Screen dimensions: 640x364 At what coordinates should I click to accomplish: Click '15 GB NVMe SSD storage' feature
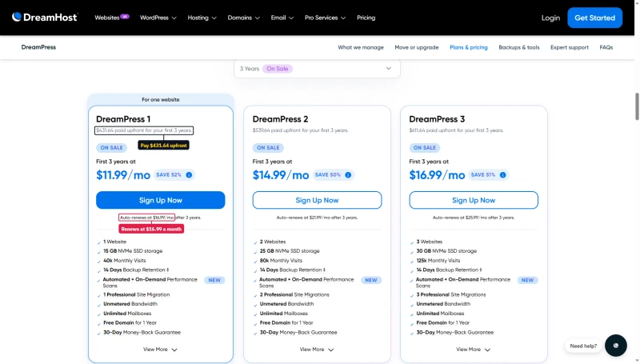tap(133, 251)
